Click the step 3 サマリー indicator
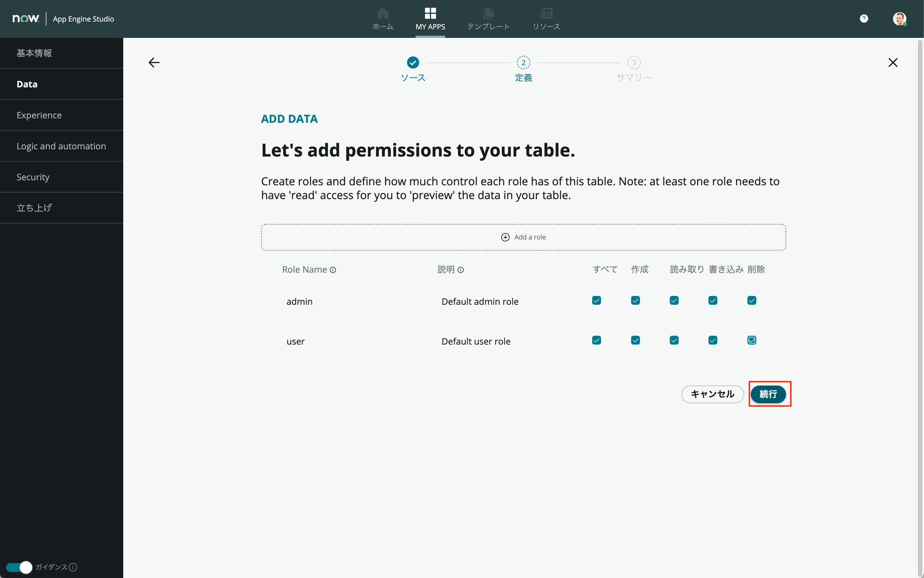This screenshot has height=578, width=924. coord(634,62)
